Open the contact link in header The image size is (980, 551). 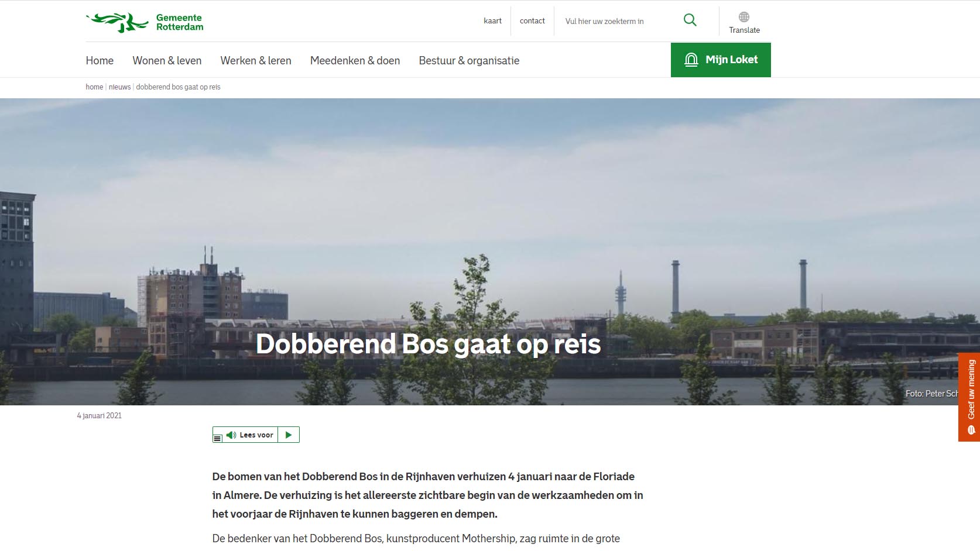coord(532,21)
